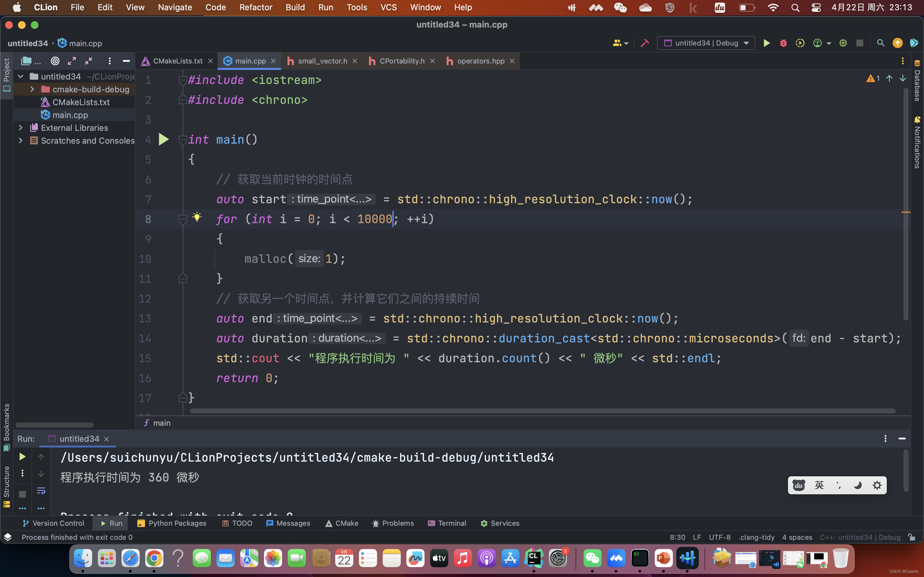Click the yellow lightbulb intention icon

197,218
